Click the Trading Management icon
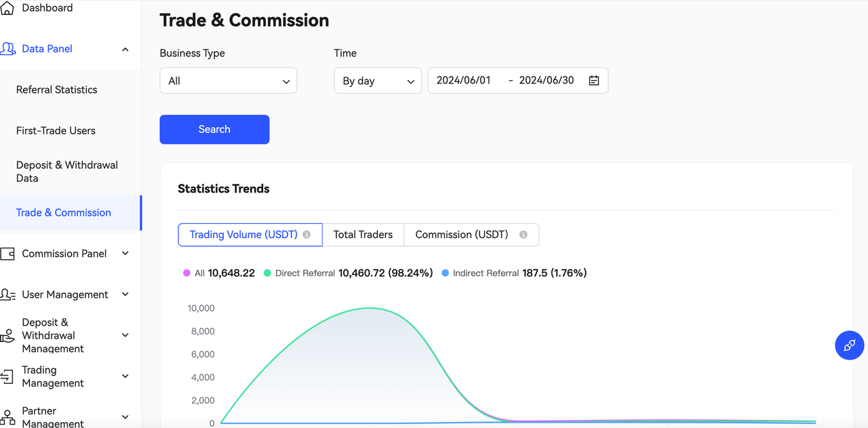The height and width of the screenshot is (428, 868). coord(7,376)
